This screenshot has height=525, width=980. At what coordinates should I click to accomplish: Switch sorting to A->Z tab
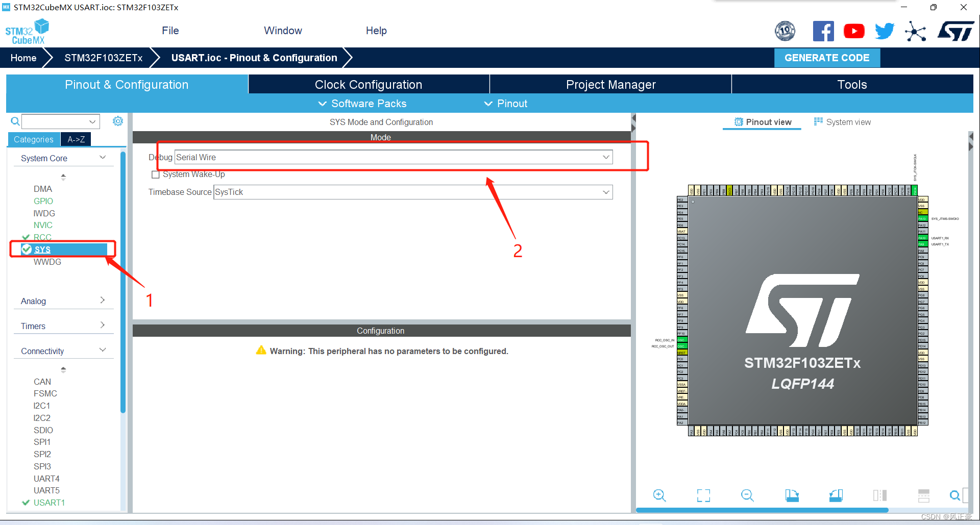76,139
